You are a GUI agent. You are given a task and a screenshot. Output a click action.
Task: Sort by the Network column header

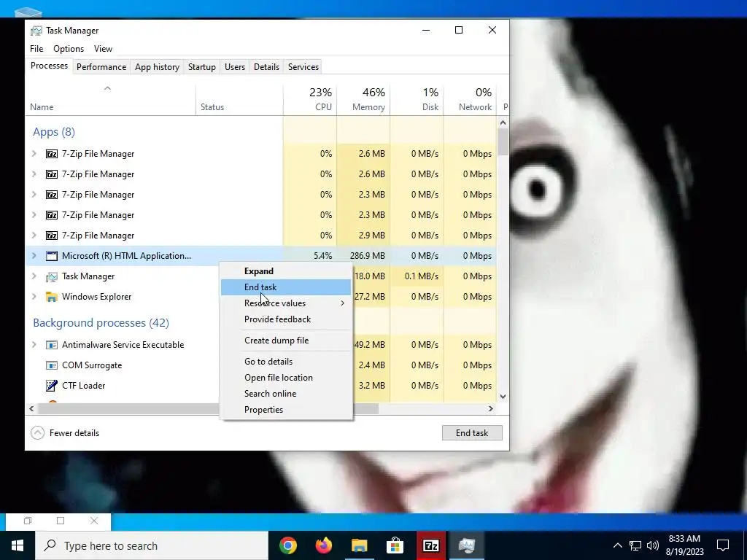470,99
